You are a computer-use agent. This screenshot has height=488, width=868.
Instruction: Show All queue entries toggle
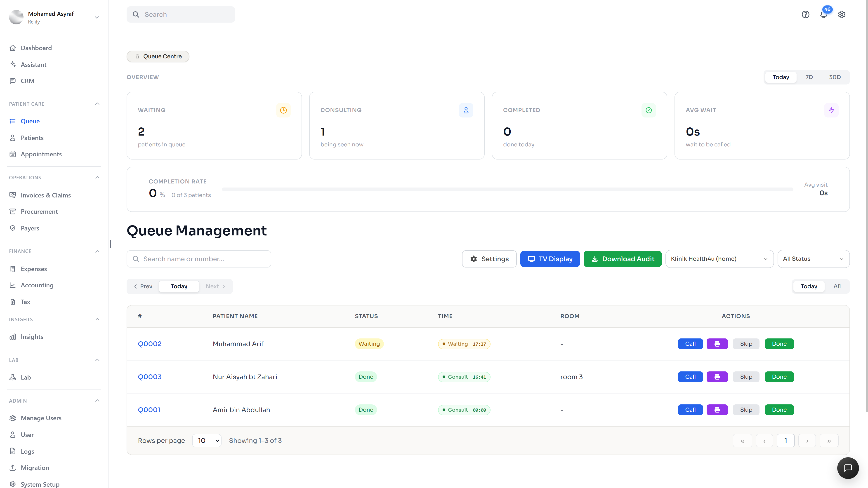pyautogui.click(x=837, y=286)
